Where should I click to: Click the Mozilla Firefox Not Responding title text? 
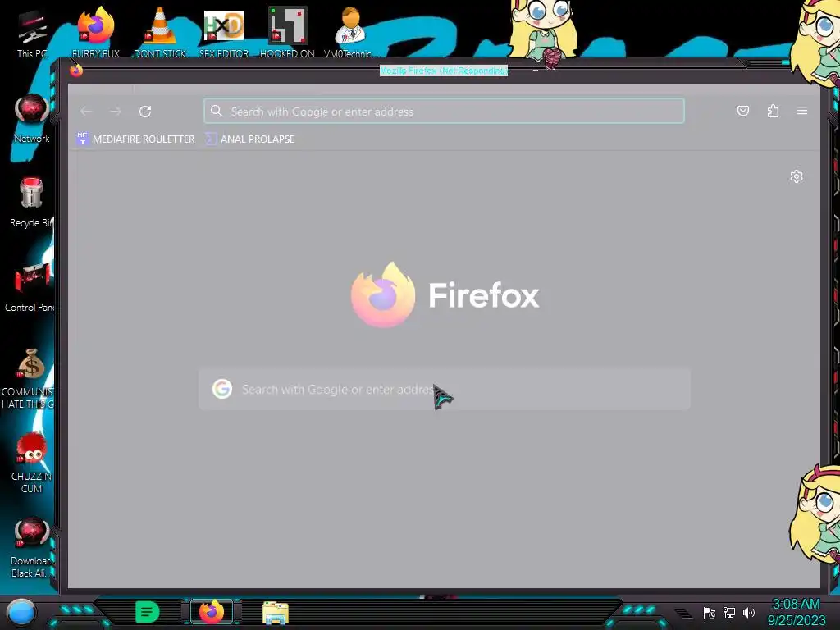coord(444,71)
